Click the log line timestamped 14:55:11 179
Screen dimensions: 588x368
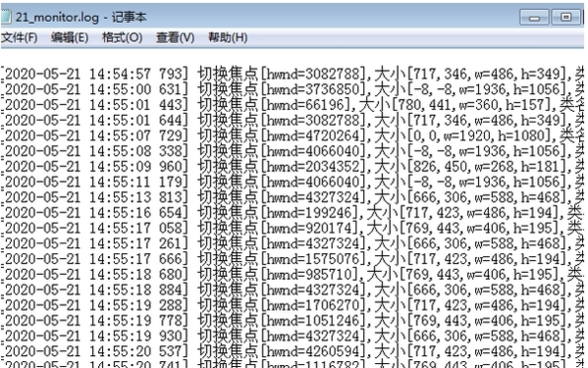pyautogui.click(x=294, y=182)
